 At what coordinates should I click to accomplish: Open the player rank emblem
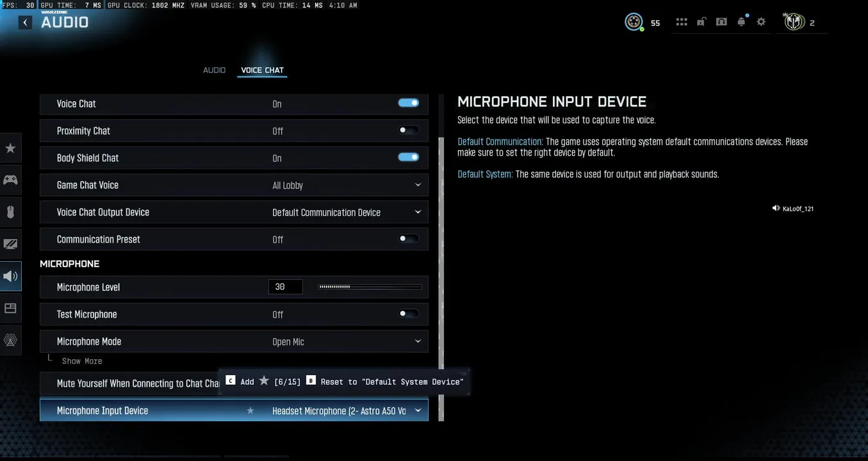pos(634,22)
